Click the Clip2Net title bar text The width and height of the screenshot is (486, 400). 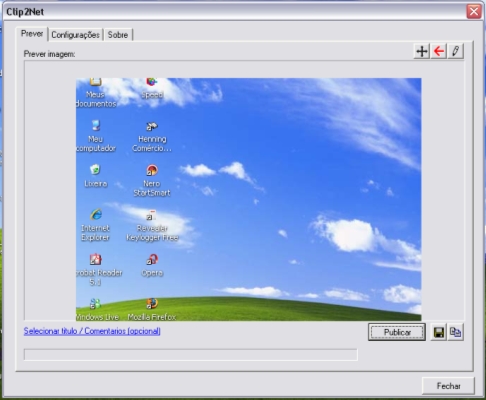[x=25, y=12]
